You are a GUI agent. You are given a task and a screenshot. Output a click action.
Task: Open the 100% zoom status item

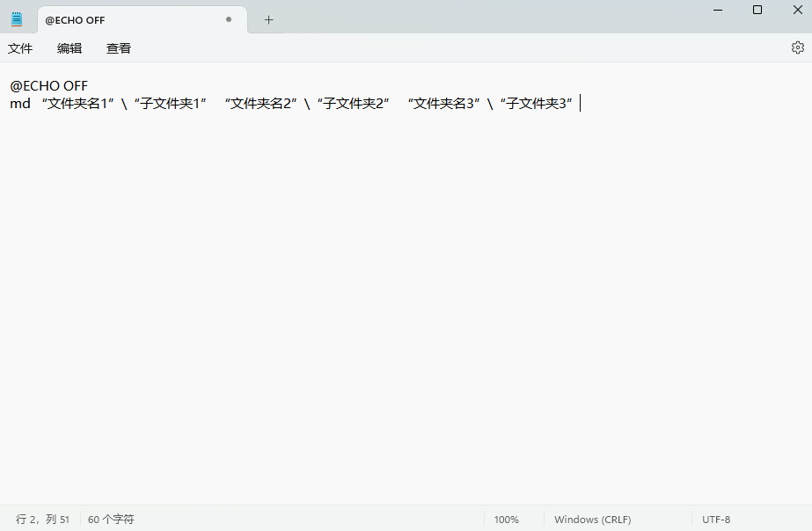click(x=507, y=520)
